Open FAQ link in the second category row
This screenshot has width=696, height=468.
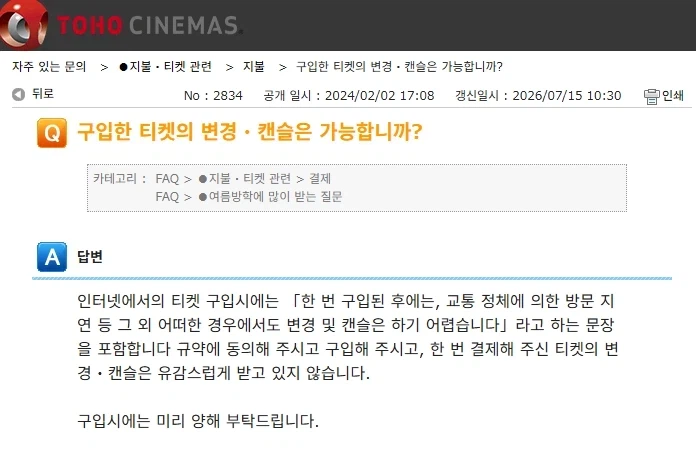tap(167, 197)
